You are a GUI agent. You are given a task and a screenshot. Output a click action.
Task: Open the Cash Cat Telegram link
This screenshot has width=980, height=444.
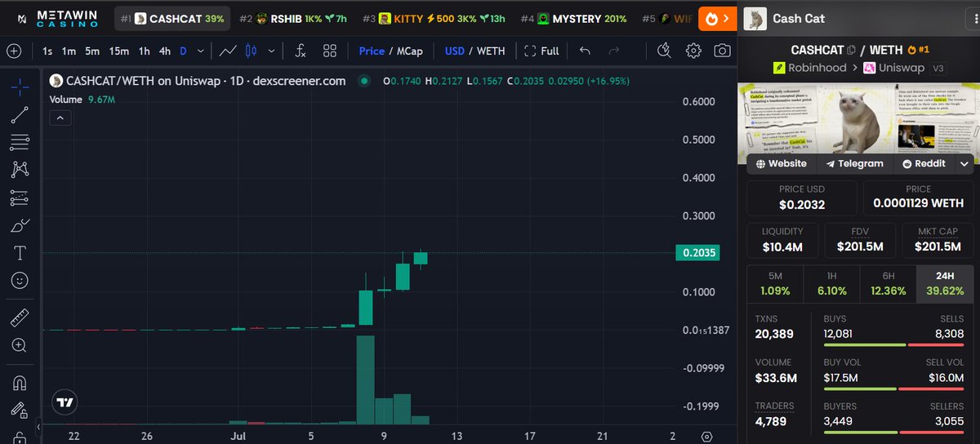point(855,163)
